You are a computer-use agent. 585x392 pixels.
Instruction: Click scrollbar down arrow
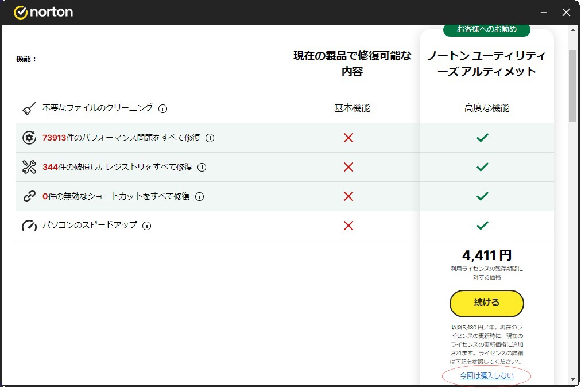click(573, 380)
